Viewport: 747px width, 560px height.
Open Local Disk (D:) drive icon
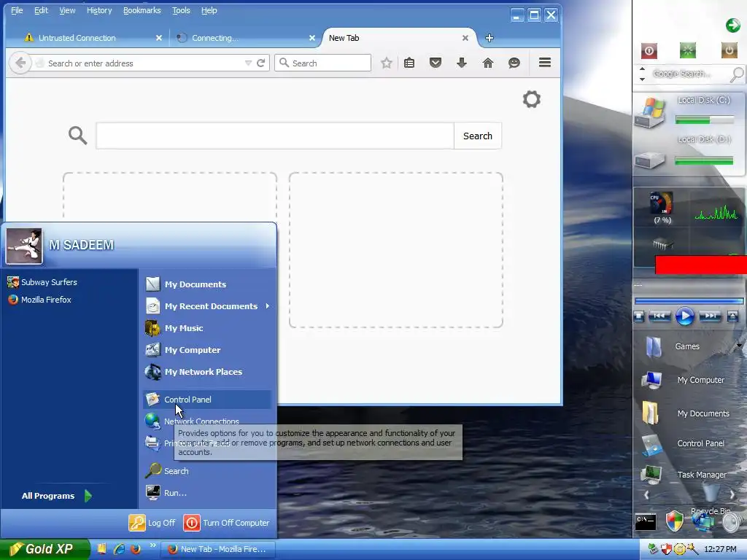point(650,160)
